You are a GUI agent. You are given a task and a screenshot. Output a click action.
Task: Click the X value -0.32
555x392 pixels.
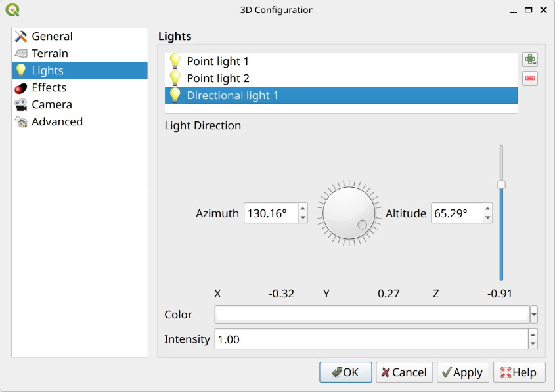pos(281,294)
